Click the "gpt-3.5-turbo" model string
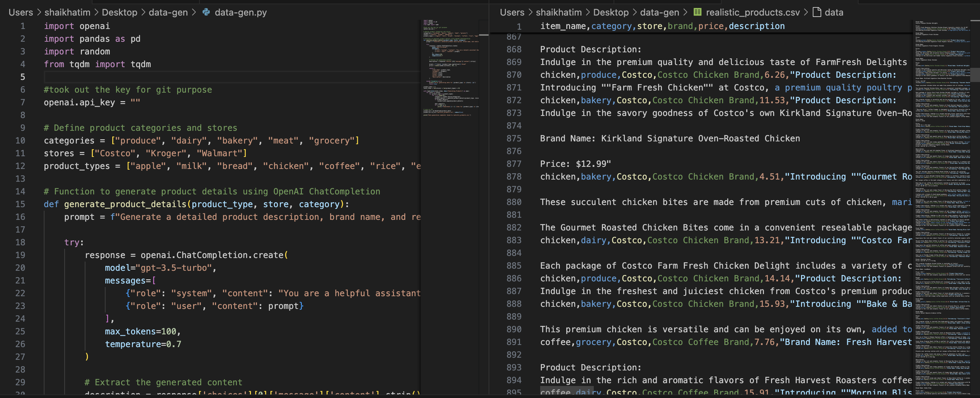The width and height of the screenshot is (980, 398). 173,268
